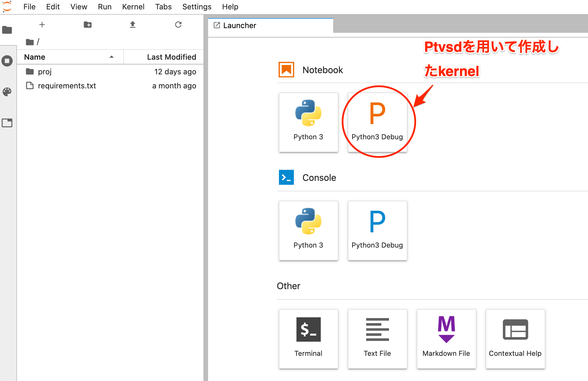Sort files by Name column
Viewport: 588px width, 381px height.
click(35, 57)
